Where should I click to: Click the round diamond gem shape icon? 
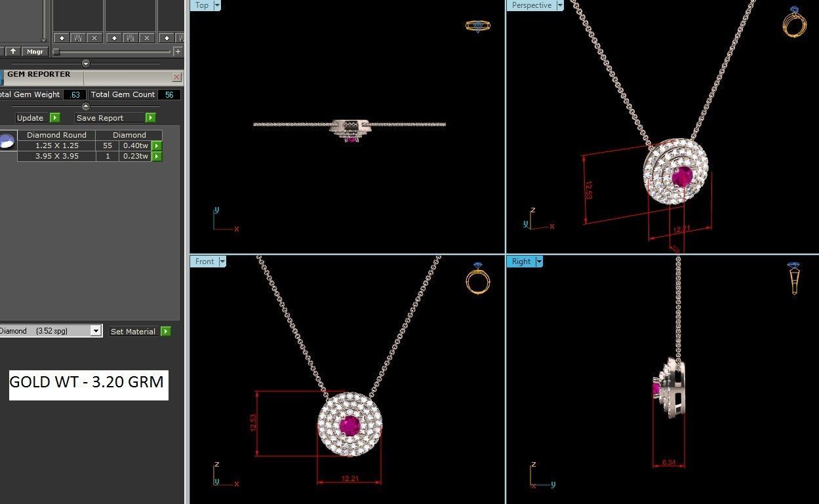tap(7, 141)
